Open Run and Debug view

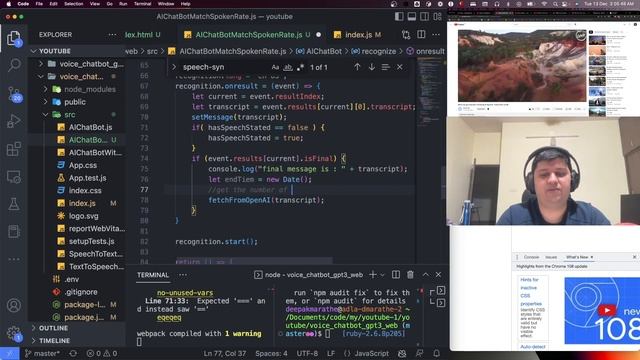[x=13, y=121]
